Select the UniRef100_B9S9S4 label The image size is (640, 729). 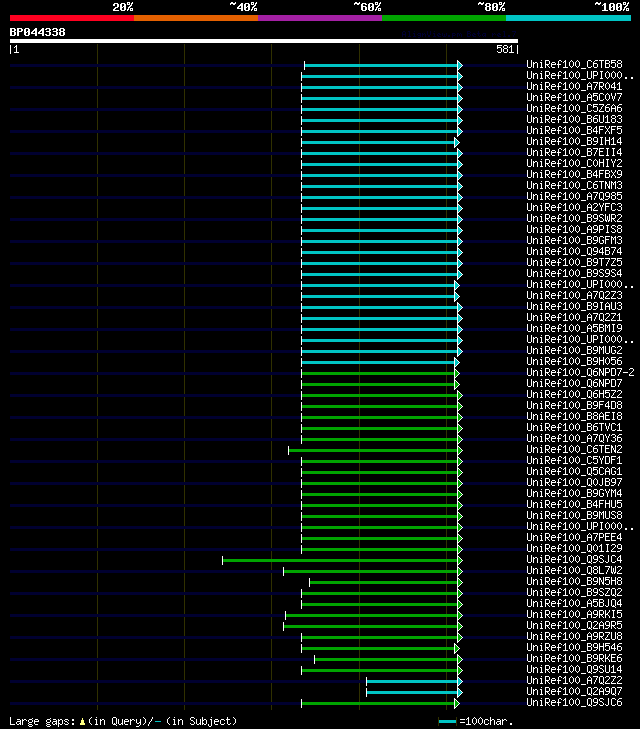coord(574,273)
